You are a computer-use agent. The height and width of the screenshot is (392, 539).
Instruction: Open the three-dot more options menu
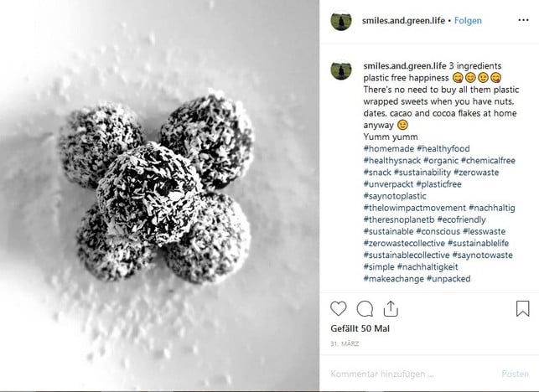[523, 20]
